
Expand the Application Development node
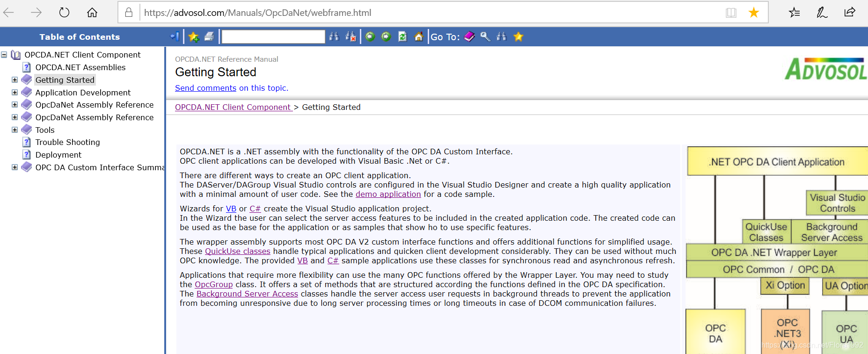[15, 93]
